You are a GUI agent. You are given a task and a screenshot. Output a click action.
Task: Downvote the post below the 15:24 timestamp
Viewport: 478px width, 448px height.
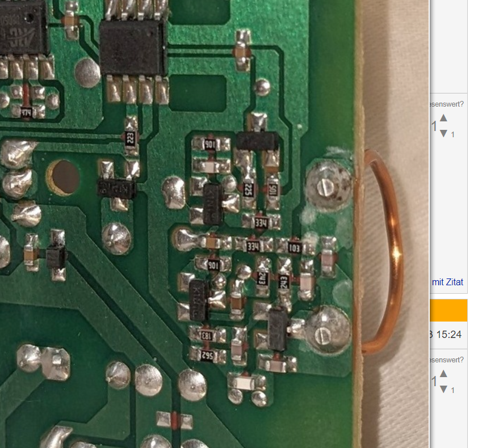pos(443,389)
